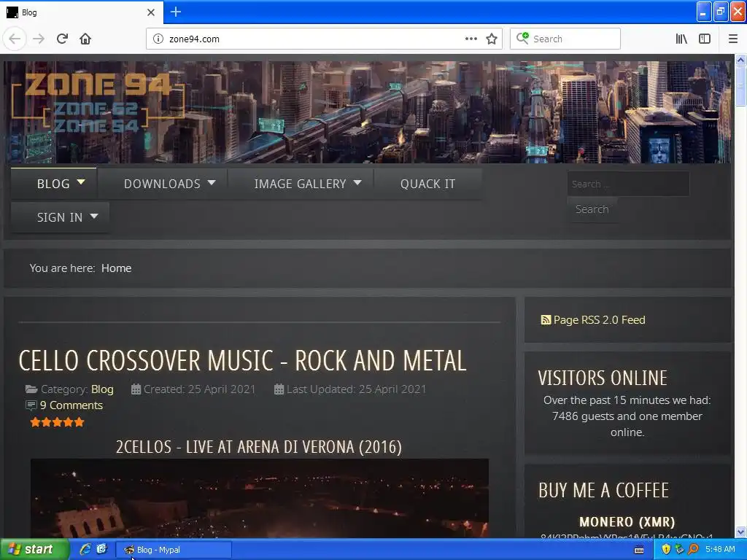This screenshot has width=747, height=560.
Task: View the 9 Comments link
Action: tap(71, 405)
